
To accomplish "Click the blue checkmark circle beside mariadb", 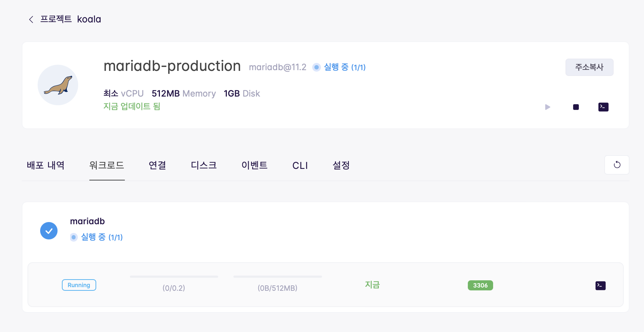I will click(49, 231).
